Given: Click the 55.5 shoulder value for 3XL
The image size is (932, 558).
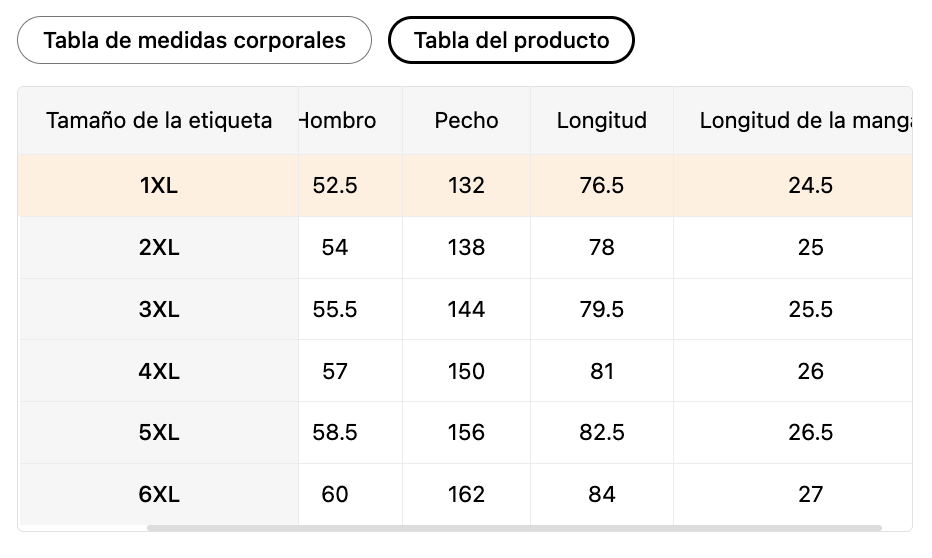Looking at the screenshot, I should pyautogui.click(x=335, y=309).
